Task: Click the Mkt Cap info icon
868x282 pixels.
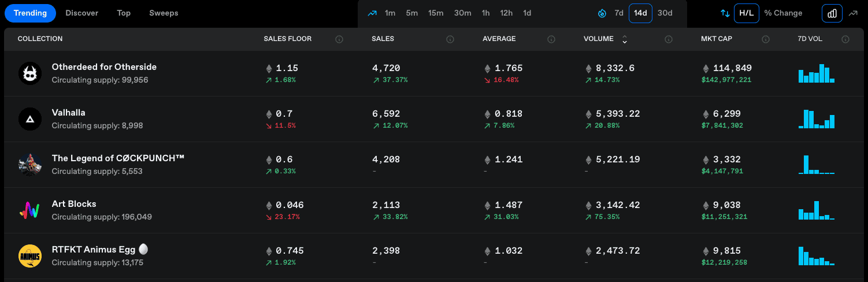Action: click(x=766, y=39)
